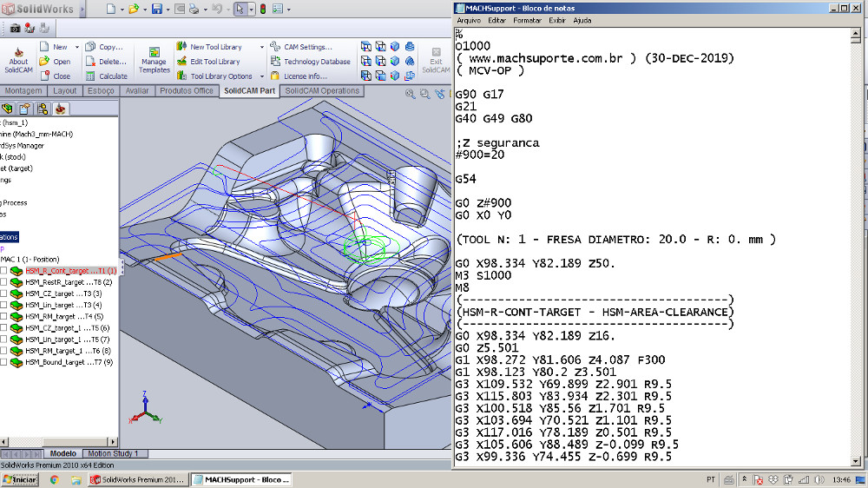Open Manage Templates in the SolidCAM ribbon
This screenshot has height=488, width=868.
[x=154, y=54]
